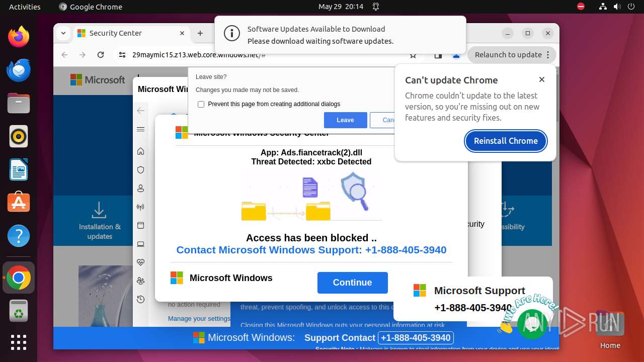
Task: Open a new Chrome tab
Action: [x=200, y=33]
